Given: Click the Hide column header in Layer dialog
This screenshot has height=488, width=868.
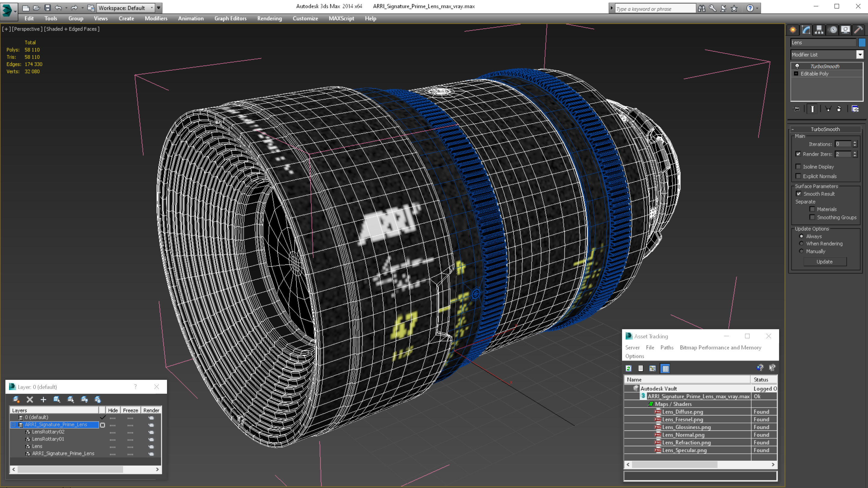Looking at the screenshot, I should [x=113, y=410].
